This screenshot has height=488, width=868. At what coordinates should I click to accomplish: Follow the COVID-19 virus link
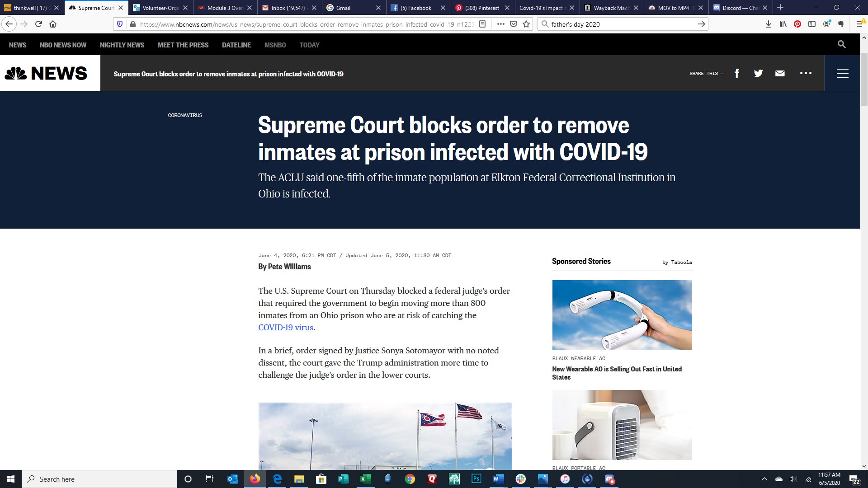pos(286,328)
